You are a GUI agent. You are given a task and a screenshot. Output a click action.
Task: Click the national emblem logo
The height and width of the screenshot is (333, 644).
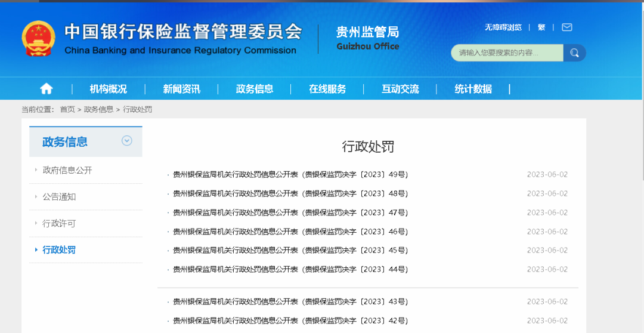point(38,38)
